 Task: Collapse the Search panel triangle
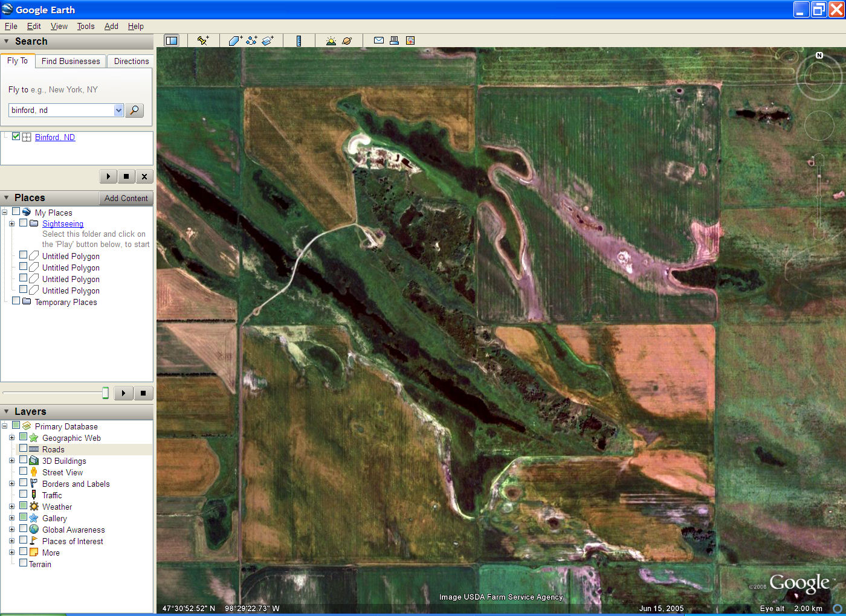point(7,41)
